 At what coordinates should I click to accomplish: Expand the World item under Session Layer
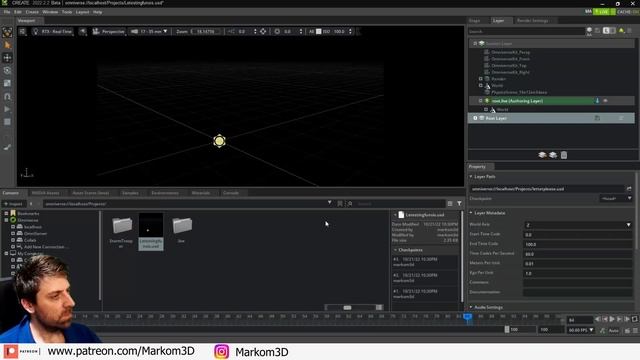(481, 85)
